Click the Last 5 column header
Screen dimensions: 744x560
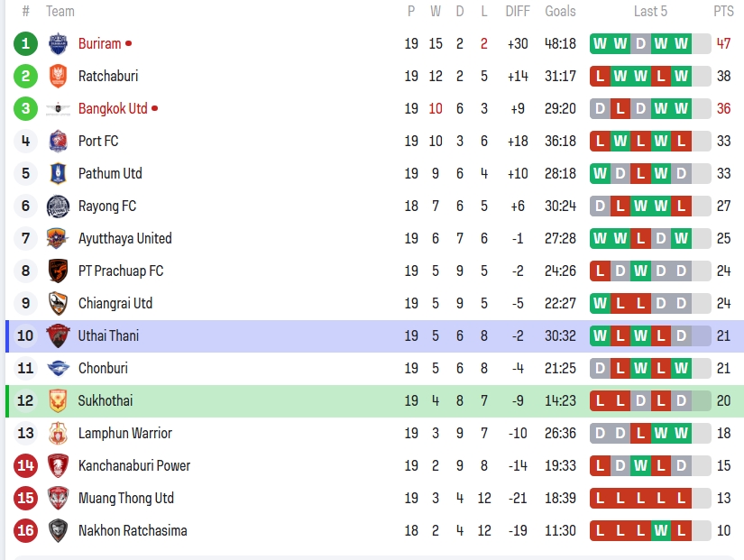point(650,12)
